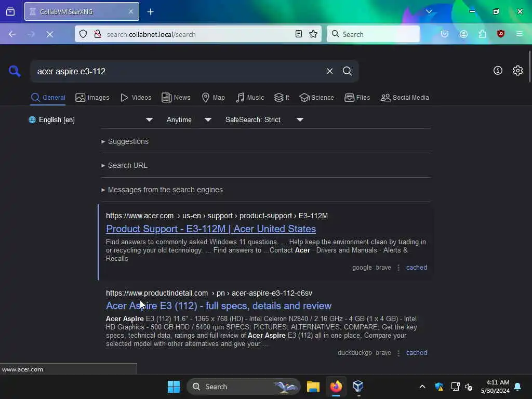Open SearXNG preferences gear
532x399 pixels.
518,70
